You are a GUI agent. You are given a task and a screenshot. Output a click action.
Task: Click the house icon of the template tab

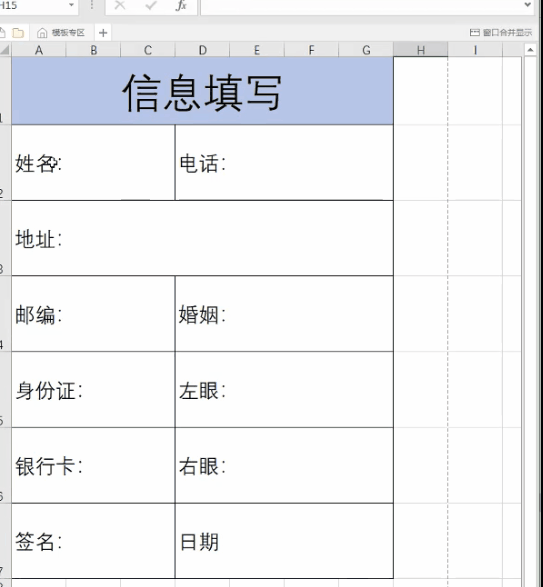coord(42,33)
